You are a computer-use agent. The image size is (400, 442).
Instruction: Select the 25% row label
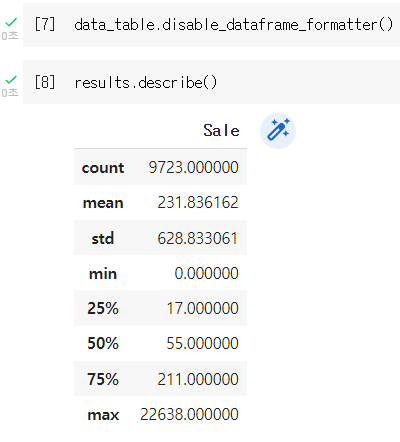click(x=103, y=308)
